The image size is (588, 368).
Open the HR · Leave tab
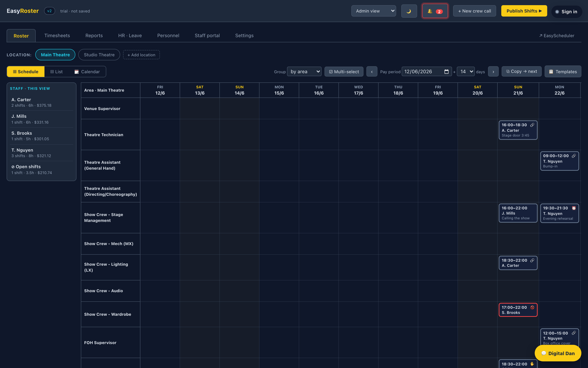tap(130, 36)
